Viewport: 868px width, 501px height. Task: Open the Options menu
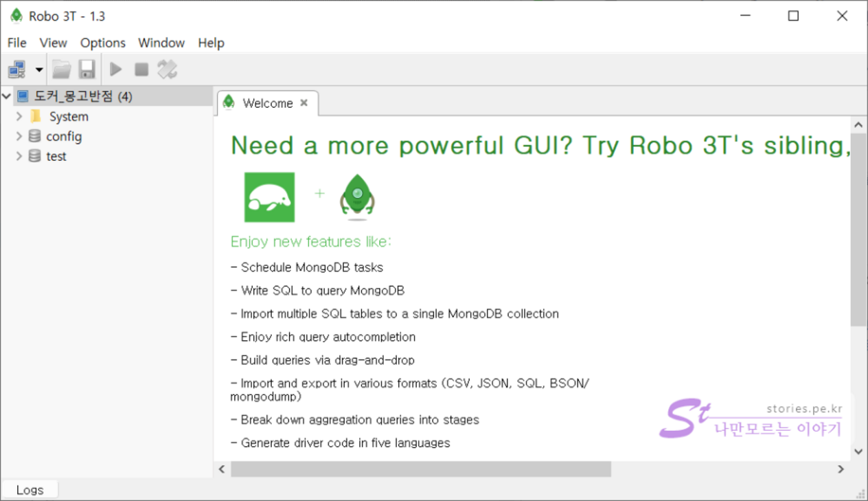[x=103, y=43]
